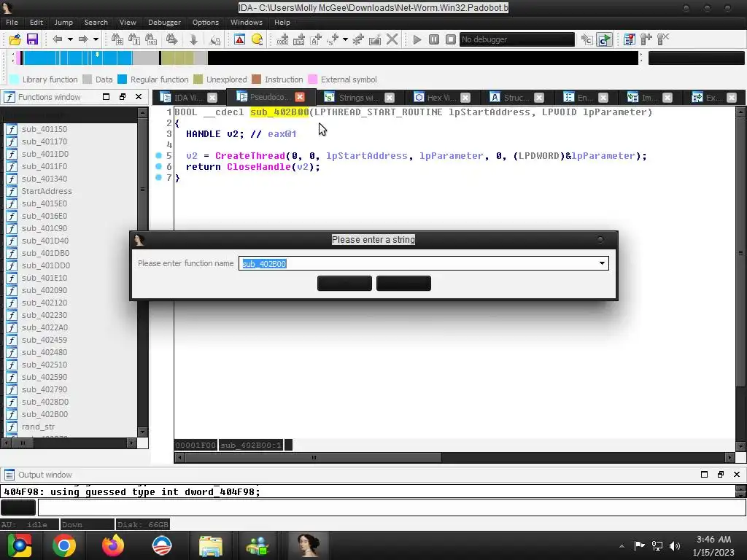Image resolution: width=747 pixels, height=560 pixels.
Task: Close the Pseudocode tab with red X
Action: click(300, 97)
